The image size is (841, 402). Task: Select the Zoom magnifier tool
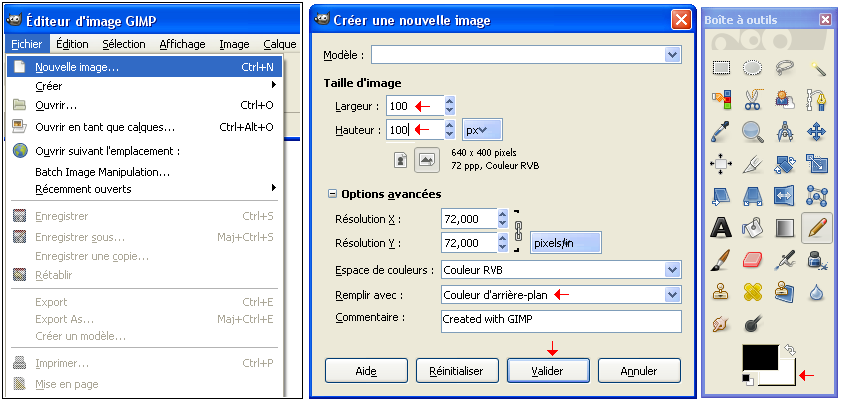[x=753, y=132]
